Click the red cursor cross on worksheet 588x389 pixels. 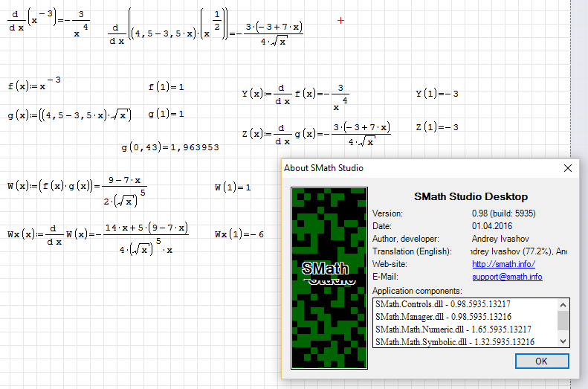[341, 20]
